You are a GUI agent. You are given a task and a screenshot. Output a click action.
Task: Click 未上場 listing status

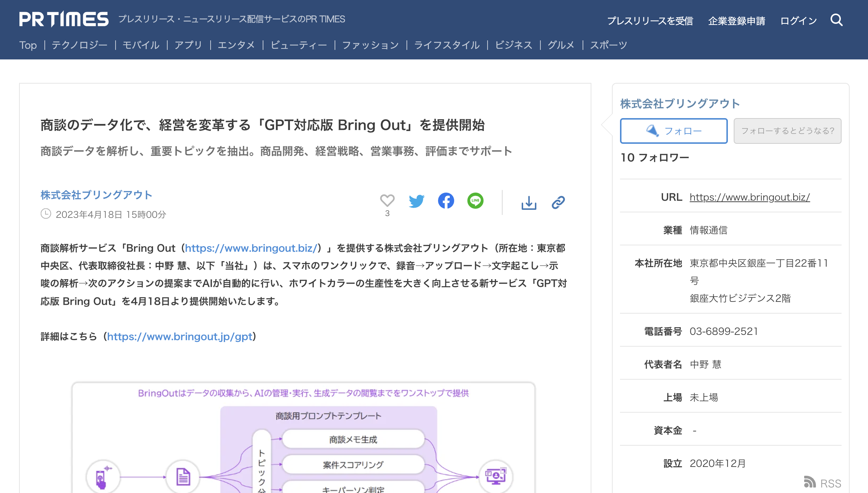tap(704, 397)
